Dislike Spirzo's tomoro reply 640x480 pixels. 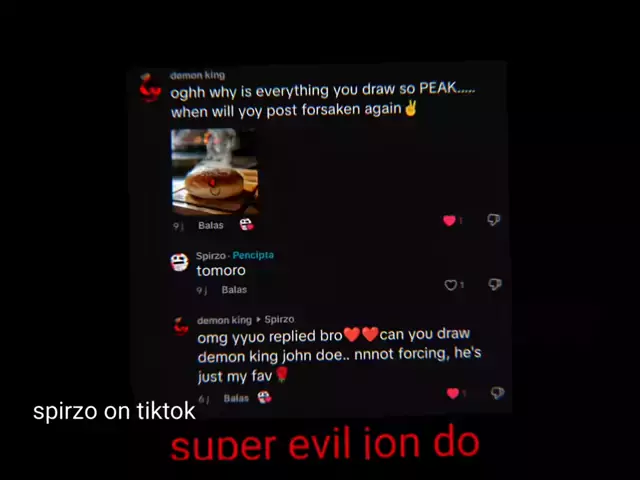point(495,284)
